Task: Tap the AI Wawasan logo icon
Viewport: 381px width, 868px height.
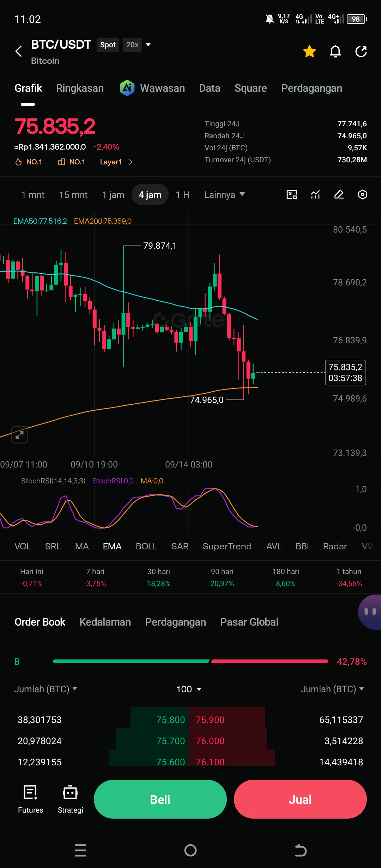Action: pos(127,88)
